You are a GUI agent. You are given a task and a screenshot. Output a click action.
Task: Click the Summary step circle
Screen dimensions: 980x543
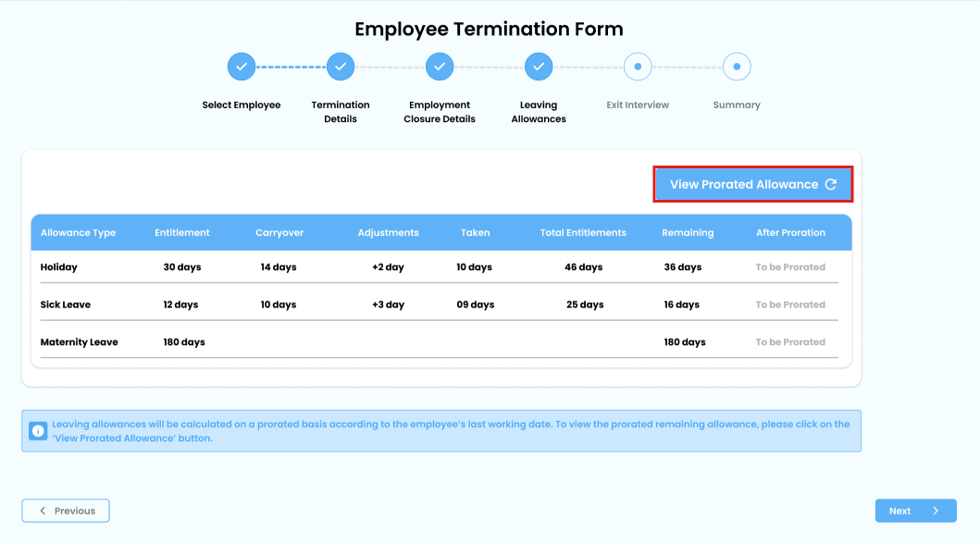click(737, 67)
